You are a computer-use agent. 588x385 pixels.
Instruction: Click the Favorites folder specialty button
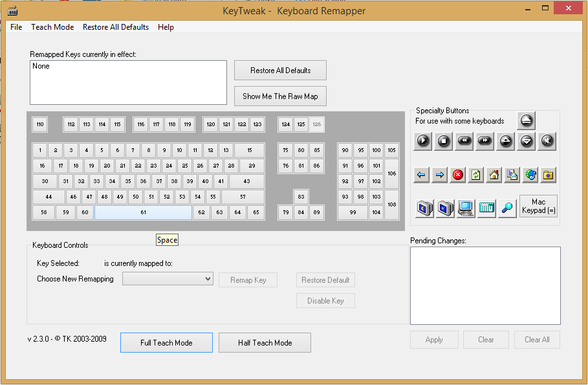549,175
